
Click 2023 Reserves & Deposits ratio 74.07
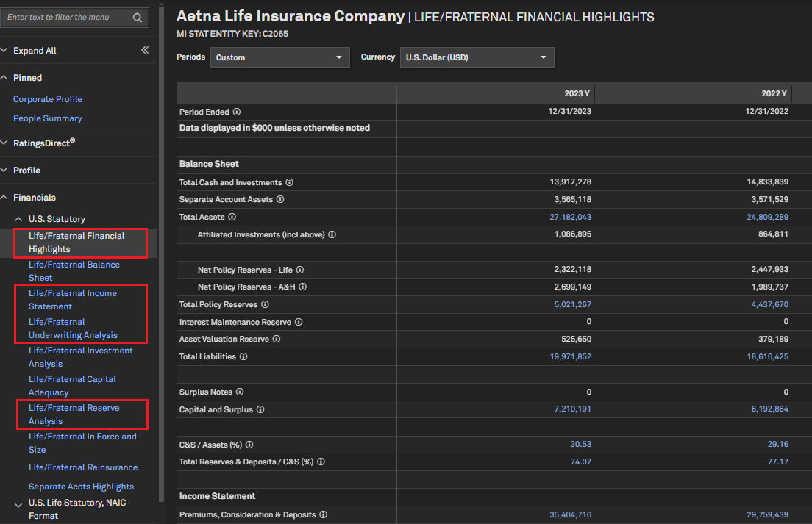580,462
